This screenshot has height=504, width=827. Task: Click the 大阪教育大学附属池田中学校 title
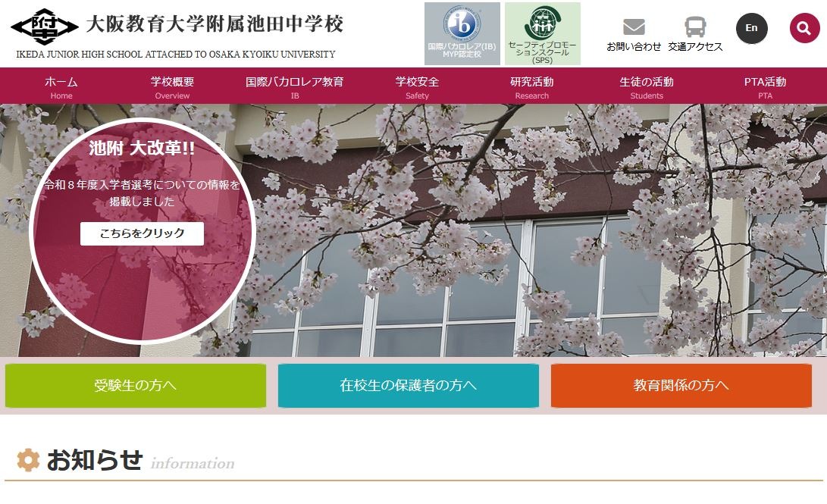[215, 23]
